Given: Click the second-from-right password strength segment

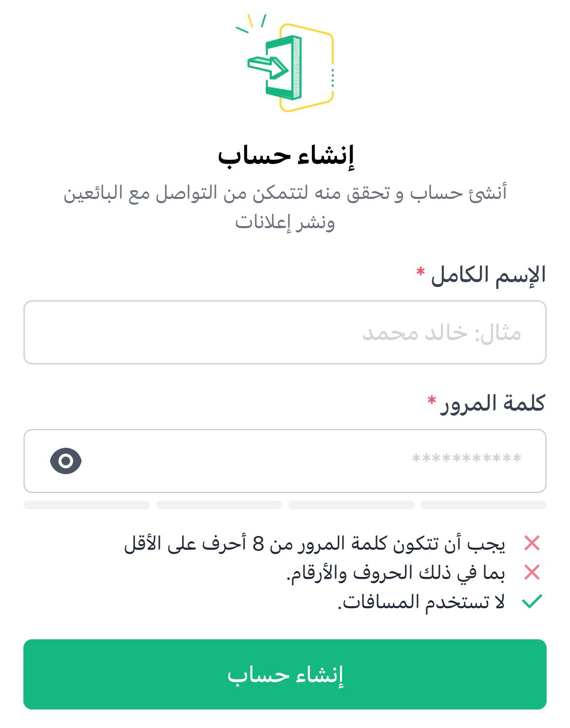Looking at the screenshot, I should [x=351, y=505].
